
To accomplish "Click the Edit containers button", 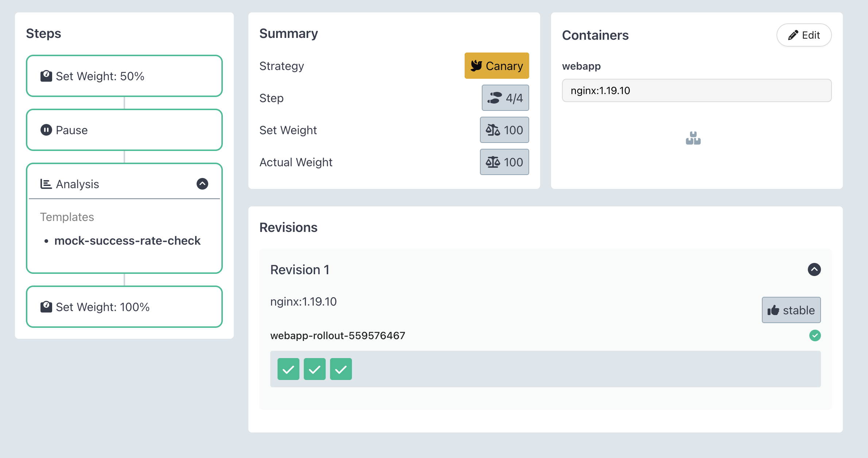I will click(x=804, y=35).
